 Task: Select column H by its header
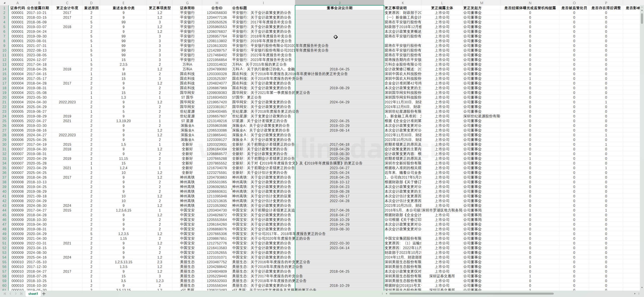point(217,3)
